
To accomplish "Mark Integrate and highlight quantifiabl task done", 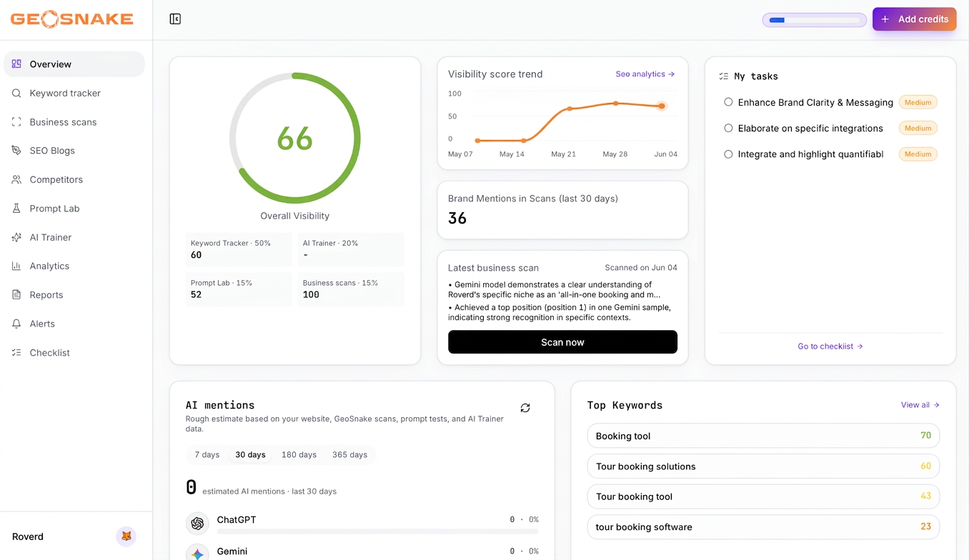I will (x=728, y=154).
